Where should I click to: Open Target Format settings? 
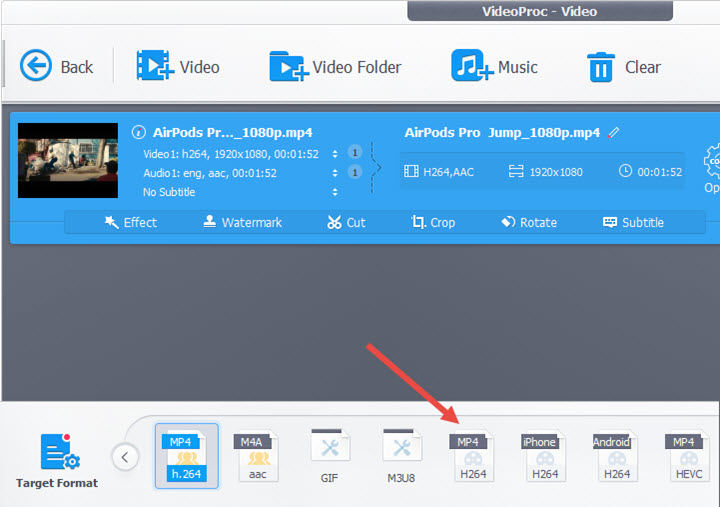[x=57, y=461]
